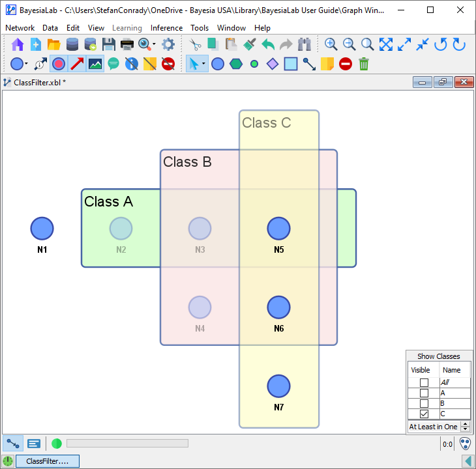Click the Print icon in toolbar
This screenshot has height=469, width=476.
click(x=127, y=44)
